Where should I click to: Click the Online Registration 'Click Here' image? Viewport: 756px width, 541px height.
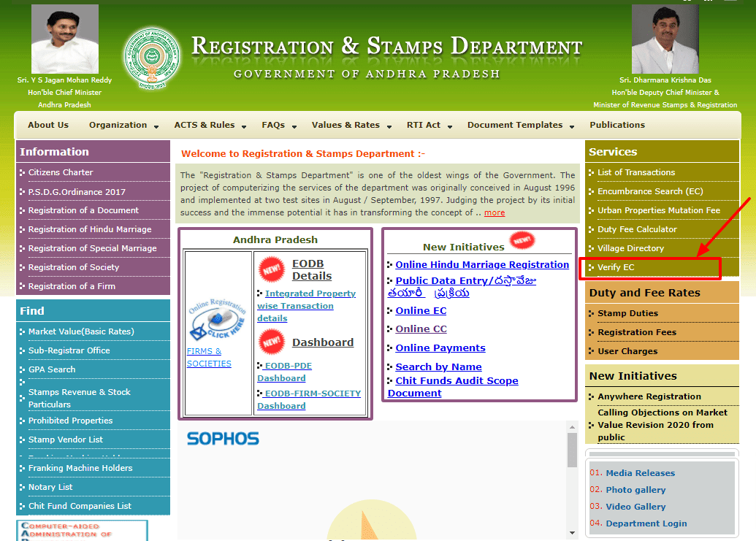click(x=218, y=319)
